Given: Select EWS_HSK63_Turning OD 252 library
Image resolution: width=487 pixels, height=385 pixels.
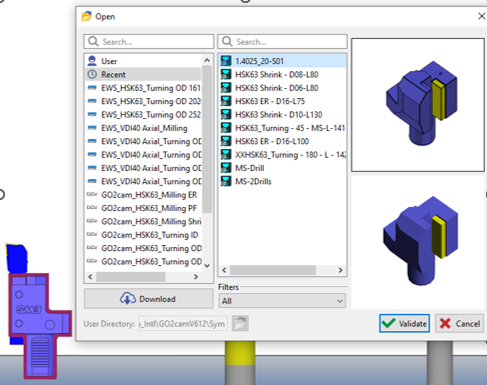Looking at the screenshot, I should pyautogui.click(x=144, y=114).
